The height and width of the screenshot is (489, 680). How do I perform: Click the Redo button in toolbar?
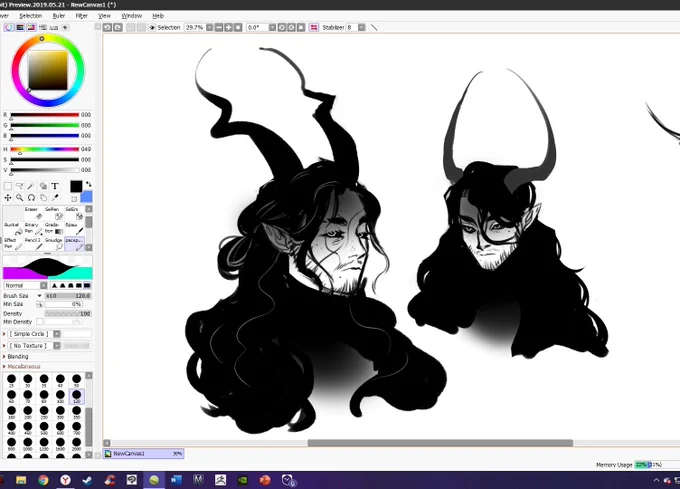(118, 27)
